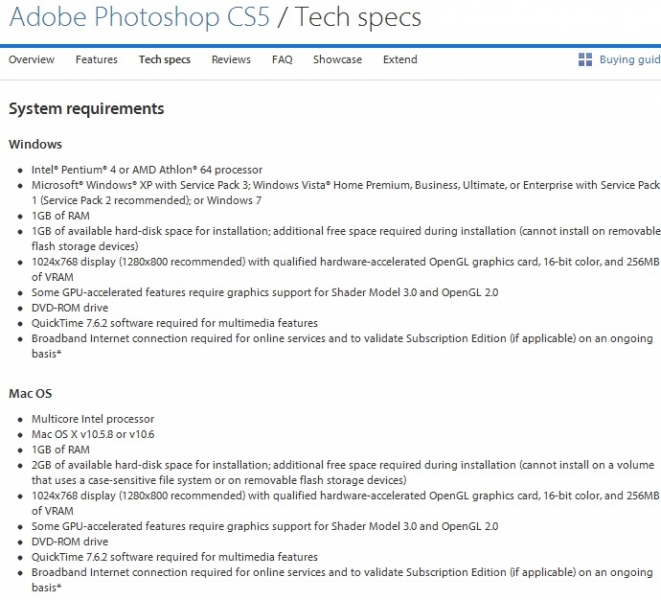
Task: Go to the Reviews tab
Action: [x=231, y=60]
